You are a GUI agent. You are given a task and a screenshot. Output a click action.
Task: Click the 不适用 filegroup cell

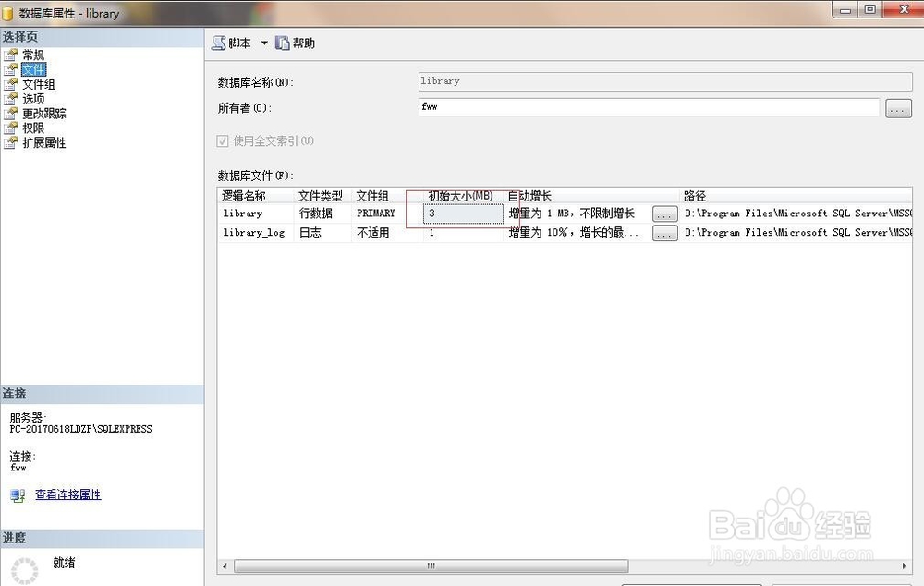(x=387, y=233)
